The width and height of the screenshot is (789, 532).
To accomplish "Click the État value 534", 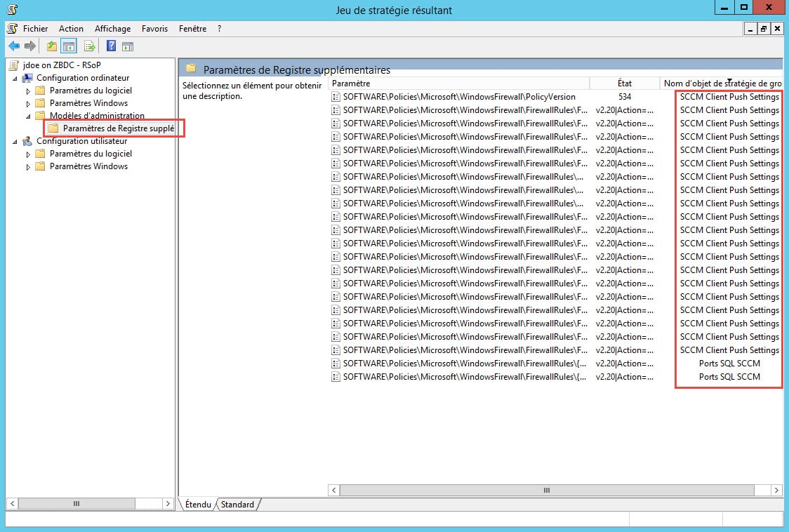I will click(625, 97).
